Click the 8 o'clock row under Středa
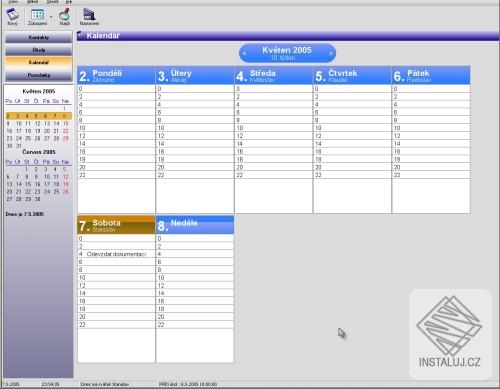Image resolution: width=500 pixels, height=389 pixels. pos(274,120)
